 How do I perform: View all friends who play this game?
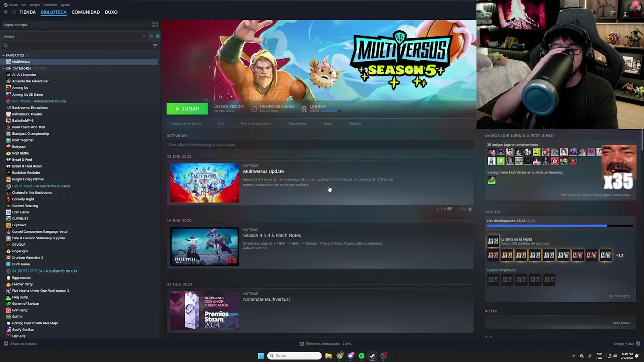coord(595,195)
